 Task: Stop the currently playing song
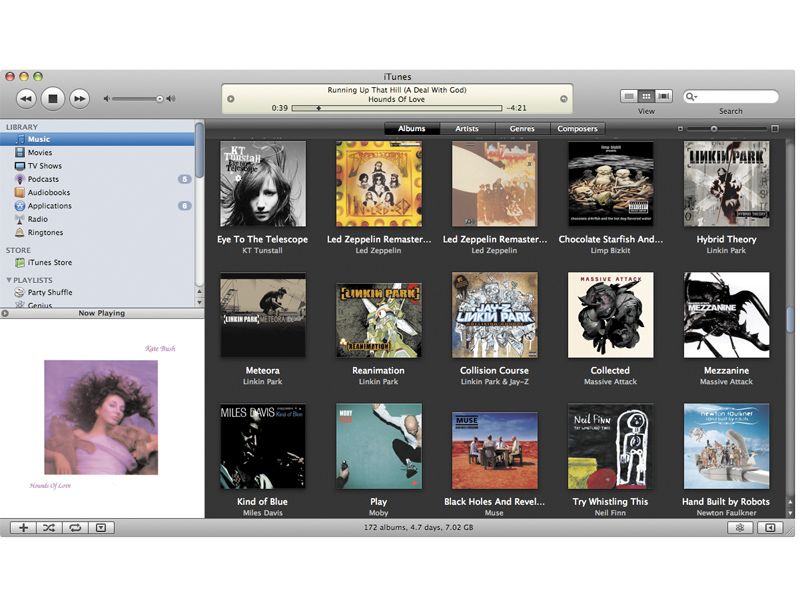click(52, 98)
